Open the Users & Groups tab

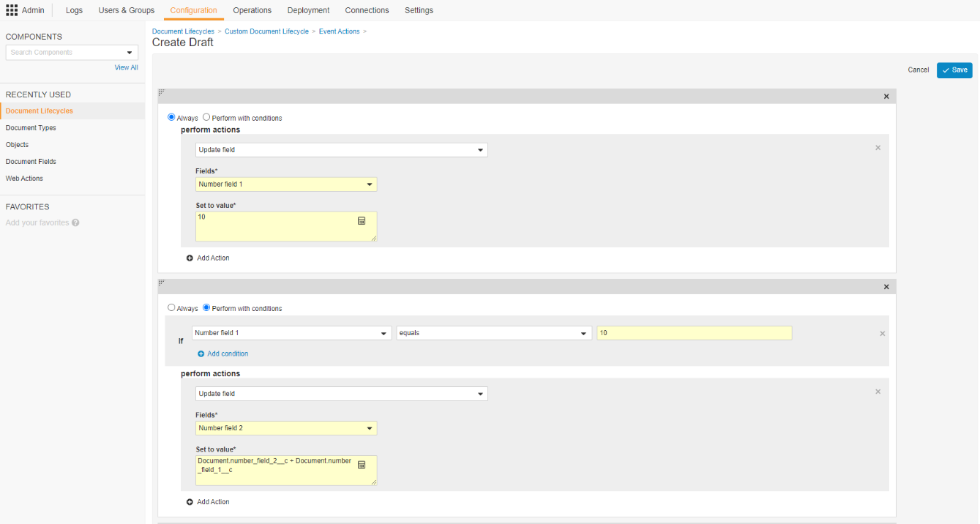(126, 10)
